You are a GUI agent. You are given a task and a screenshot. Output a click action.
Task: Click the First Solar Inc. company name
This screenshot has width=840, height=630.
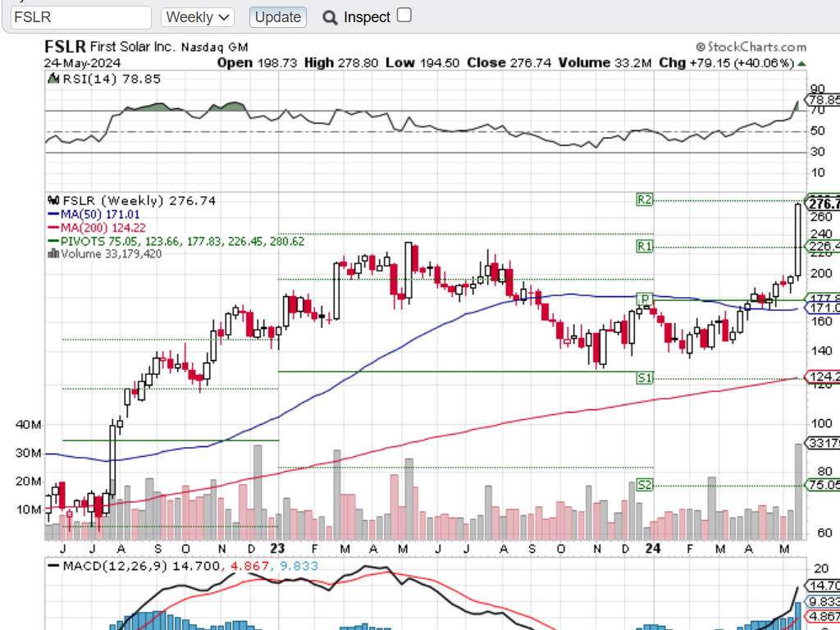133,47
